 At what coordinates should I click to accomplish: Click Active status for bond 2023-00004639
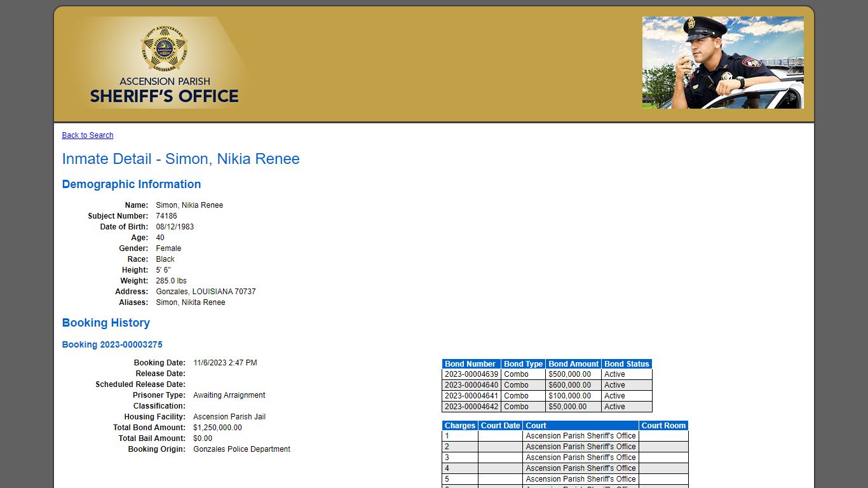pos(627,374)
